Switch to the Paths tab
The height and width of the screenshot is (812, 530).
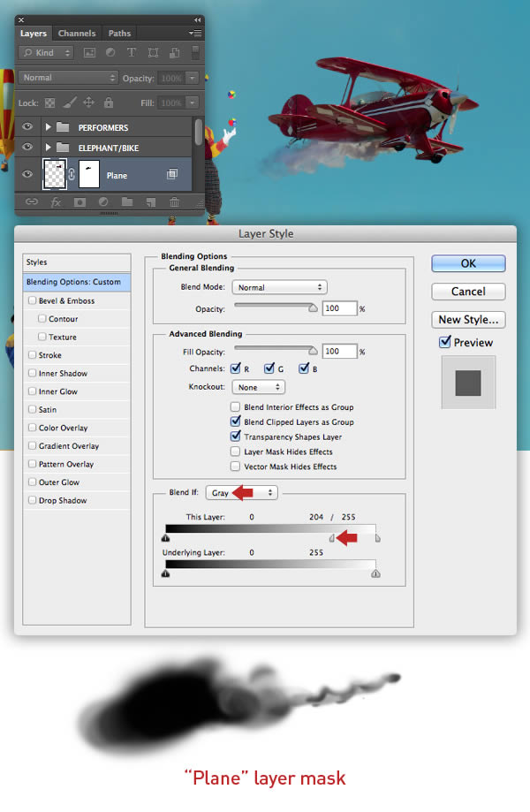[119, 34]
